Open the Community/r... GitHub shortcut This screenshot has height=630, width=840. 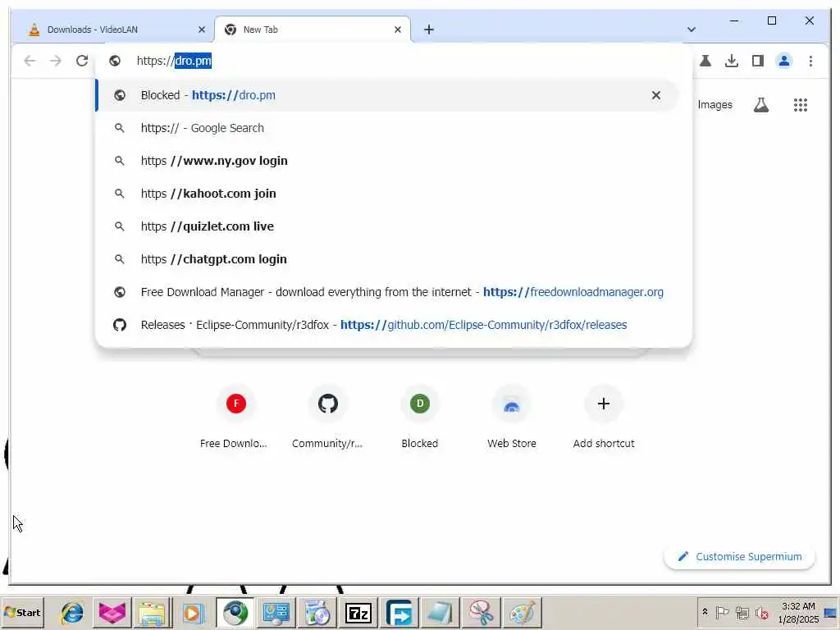pos(327,418)
